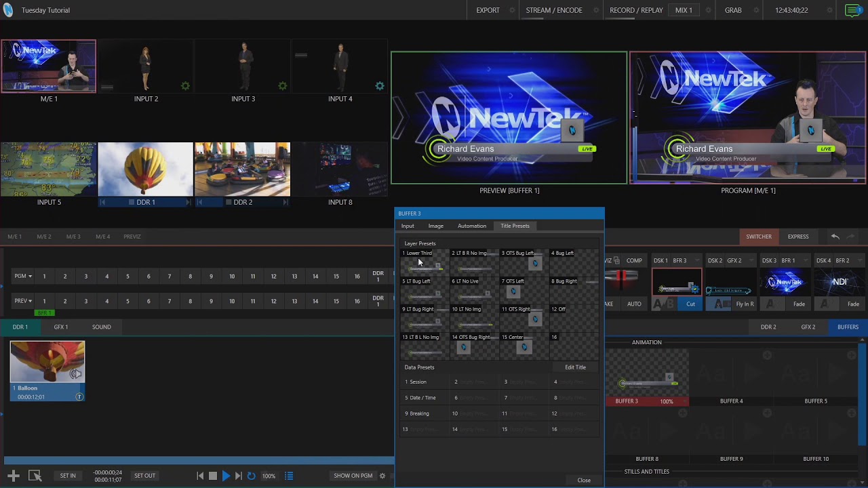Add content to Buffer 5 plus icon

pos(851,355)
